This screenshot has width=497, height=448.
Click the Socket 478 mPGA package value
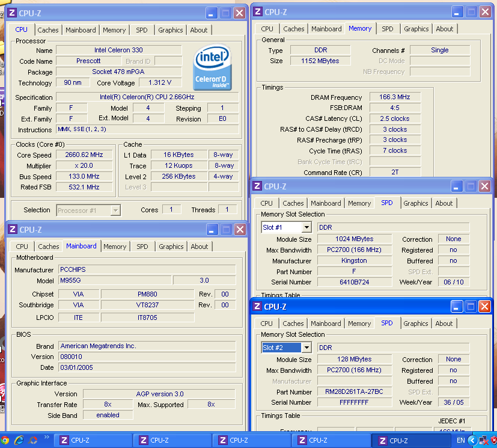119,72
